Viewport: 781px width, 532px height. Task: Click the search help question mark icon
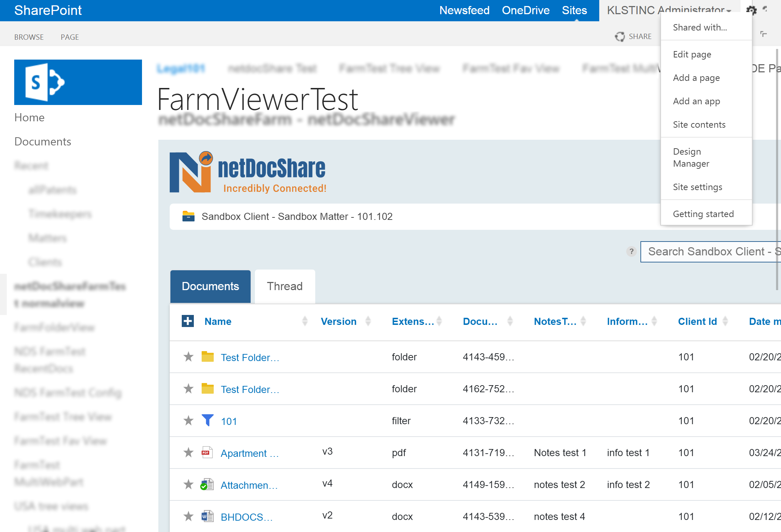click(631, 251)
